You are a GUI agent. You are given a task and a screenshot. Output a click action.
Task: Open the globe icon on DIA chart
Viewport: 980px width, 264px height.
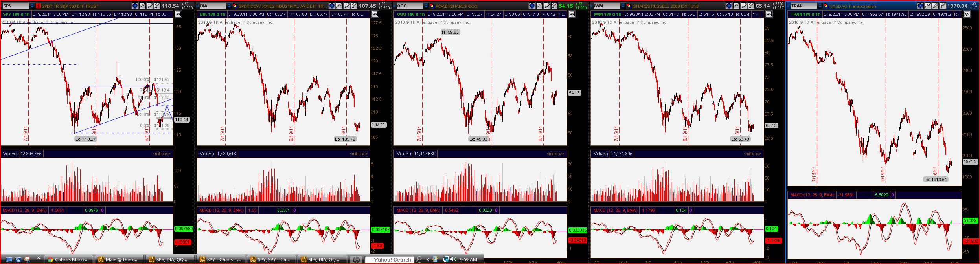(332, 6)
